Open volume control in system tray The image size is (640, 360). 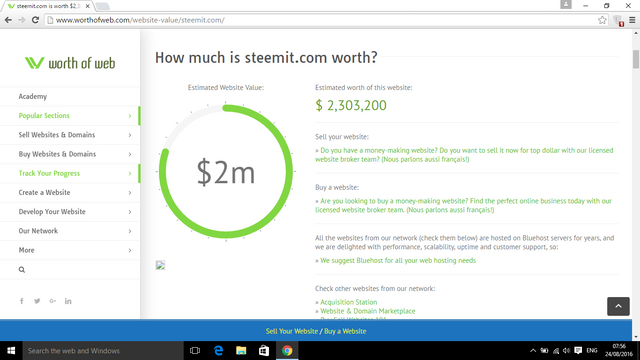(x=567, y=351)
